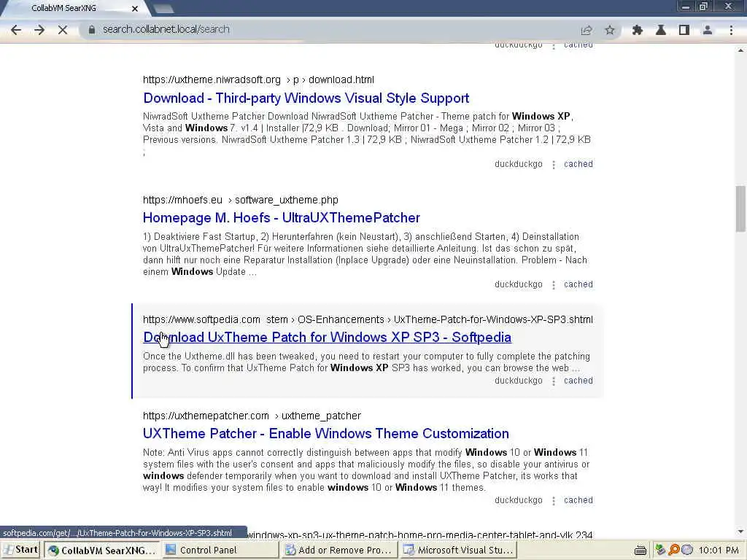Open Homepage M. Hoefs UltraUXThemePatcher result

281,217
